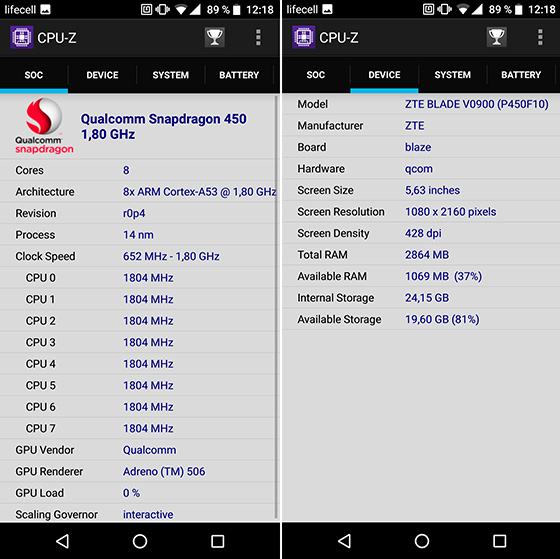Tap the trophy icon in left CPU-Z screen
560x559 pixels.
[x=215, y=37]
